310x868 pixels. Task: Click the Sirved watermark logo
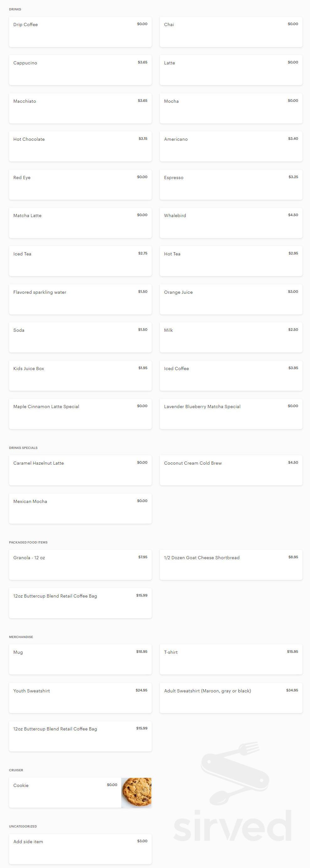point(232,792)
